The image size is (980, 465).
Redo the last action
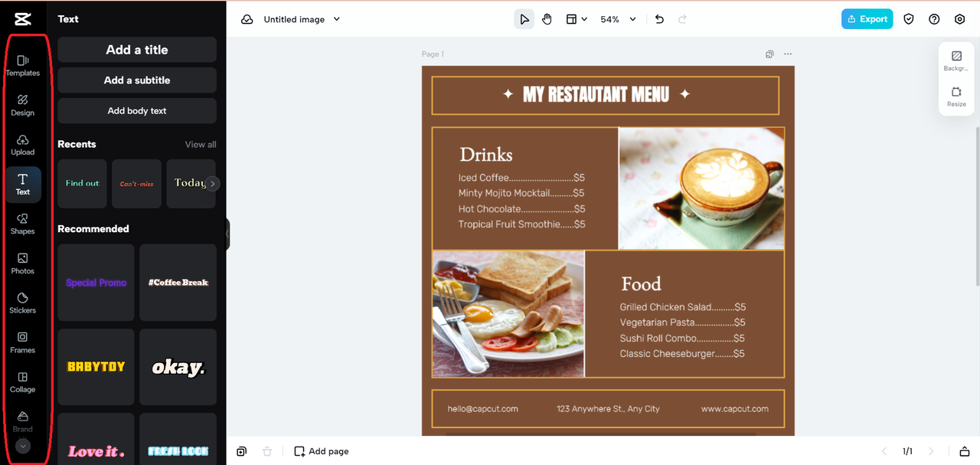(683, 19)
